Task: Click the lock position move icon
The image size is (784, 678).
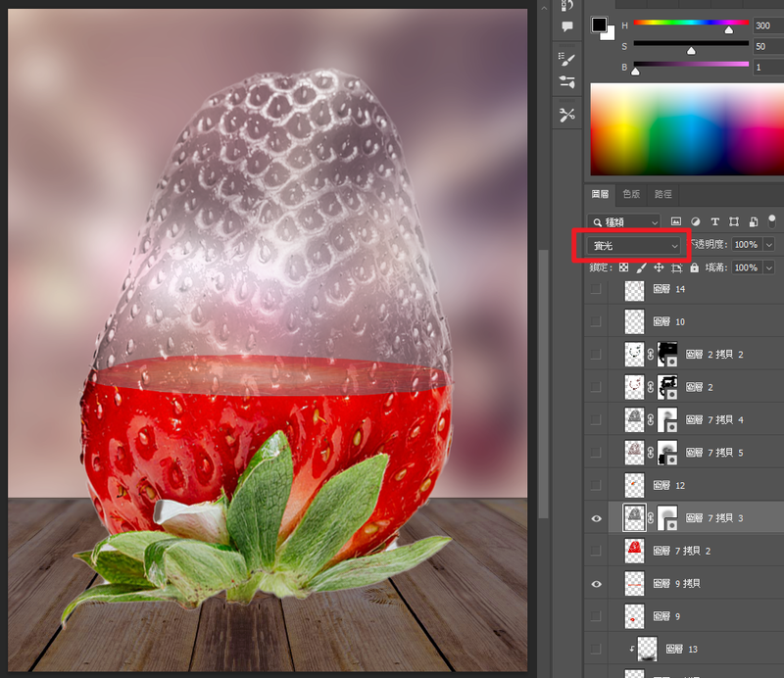Action: click(x=659, y=267)
